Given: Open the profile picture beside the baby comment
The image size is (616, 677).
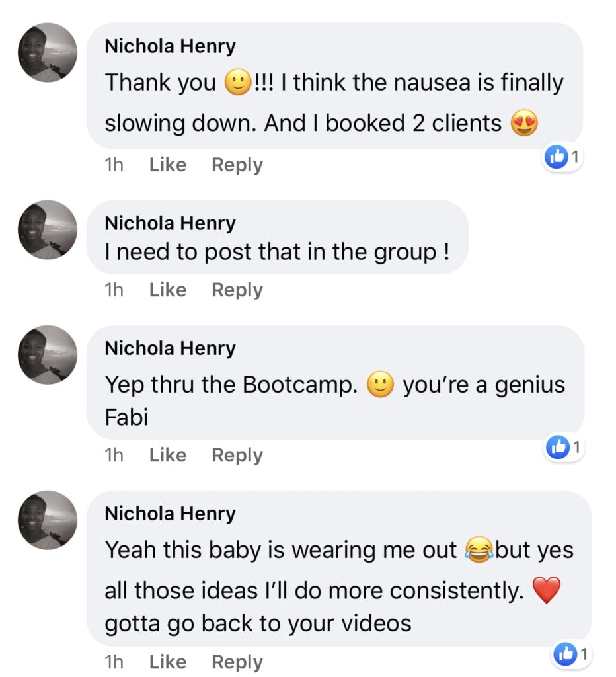Looking at the screenshot, I should (47, 520).
